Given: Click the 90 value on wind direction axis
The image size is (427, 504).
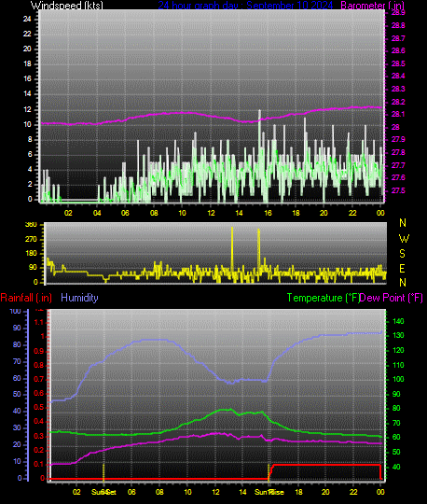Looking at the screenshot, I should point(33,268).
